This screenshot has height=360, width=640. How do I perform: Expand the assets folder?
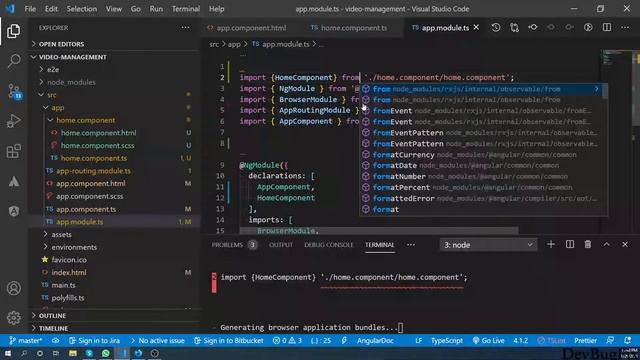click(61, 235)
